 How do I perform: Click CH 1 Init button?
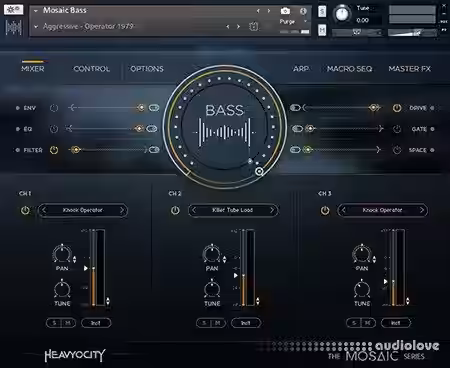[x=96, y=323]
